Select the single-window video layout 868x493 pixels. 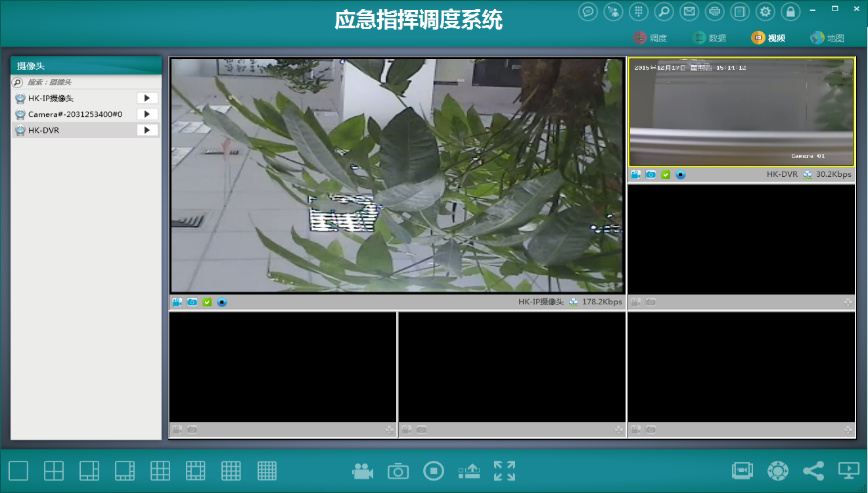point(18,471)
